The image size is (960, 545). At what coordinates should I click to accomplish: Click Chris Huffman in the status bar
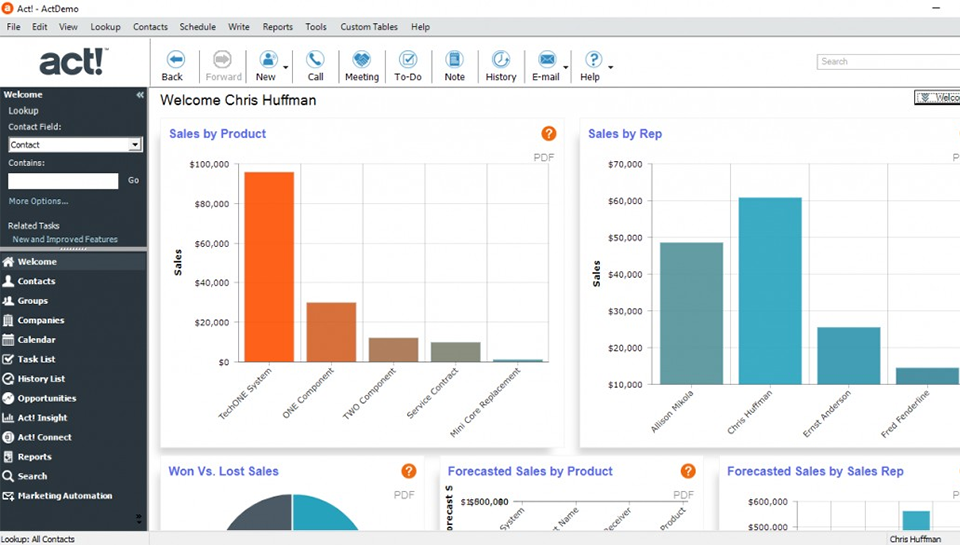[x=915, y=539]
